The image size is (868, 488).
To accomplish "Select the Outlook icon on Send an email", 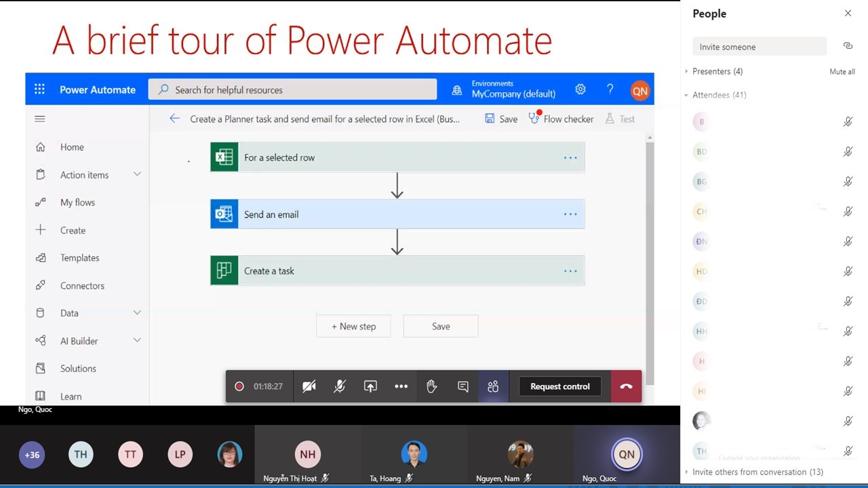I will click(x=224, y=214).
